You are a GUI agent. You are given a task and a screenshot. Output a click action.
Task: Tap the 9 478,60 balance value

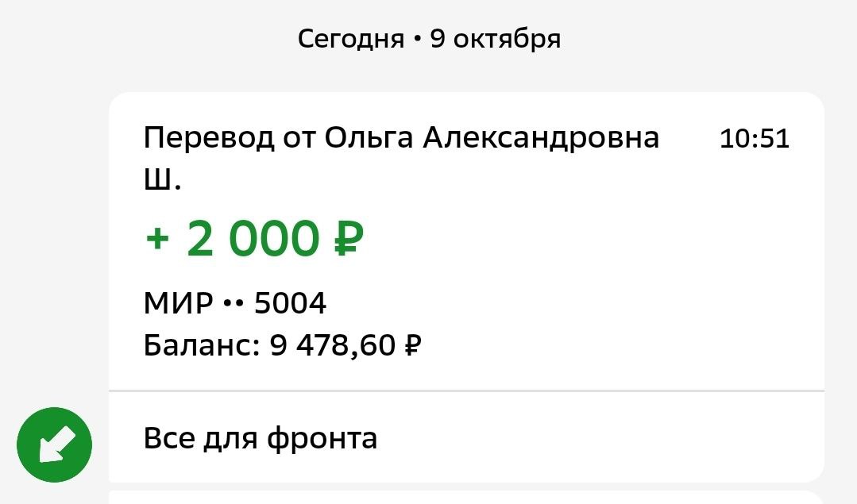coord(333,346)
